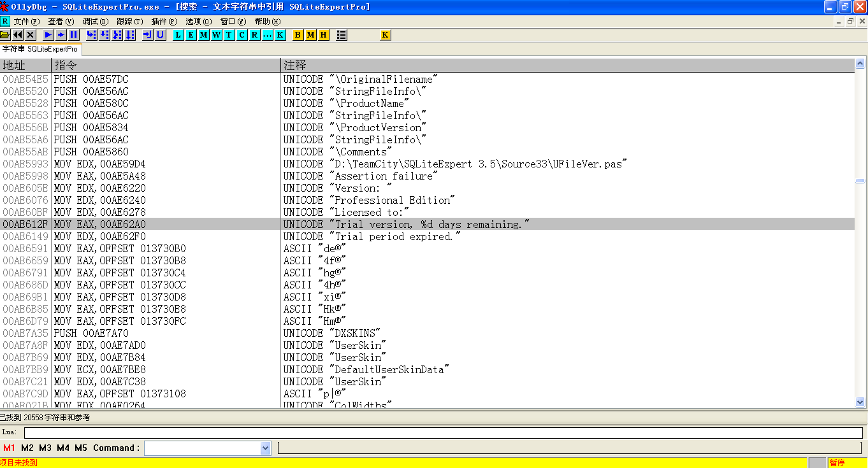Viewport: 868px width, 468px height.
Task: Select the "Trial version, %d days remaining." row
Action: coord(427,224)
